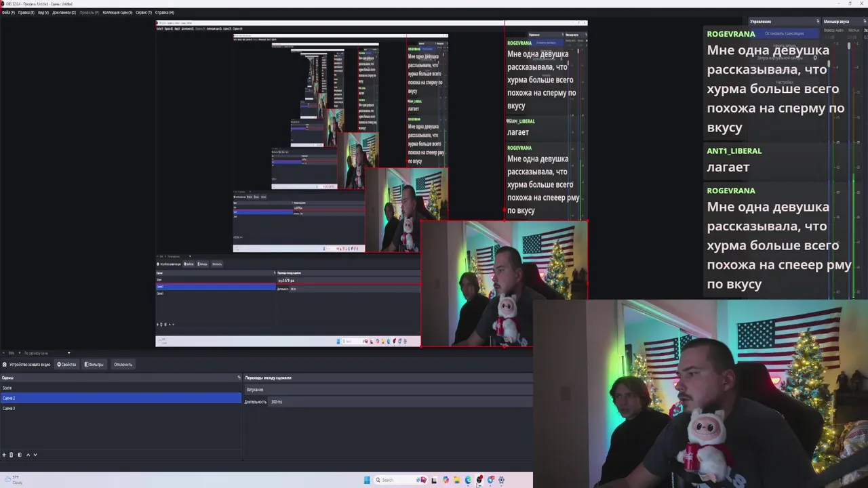
Task: Move scene up with arrow icon
Action: [x=28, y=455]
